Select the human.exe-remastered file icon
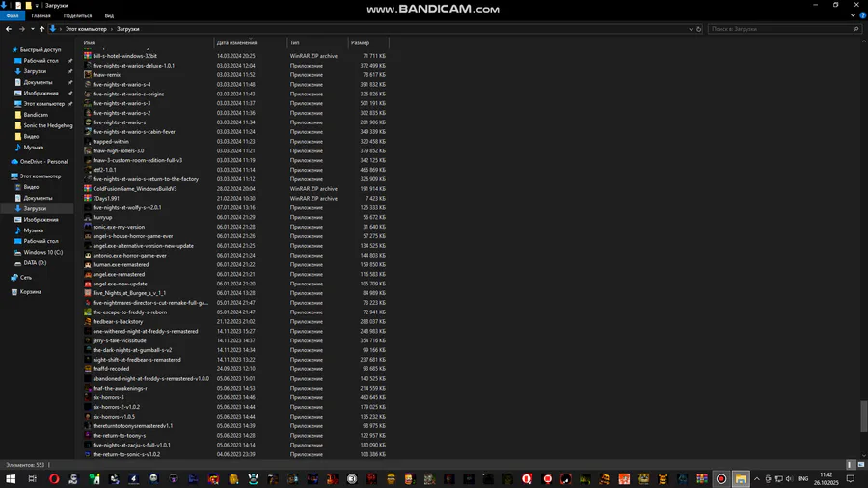Image resolution: width=868 pixels, height=488 pixels. click(88, 264)
